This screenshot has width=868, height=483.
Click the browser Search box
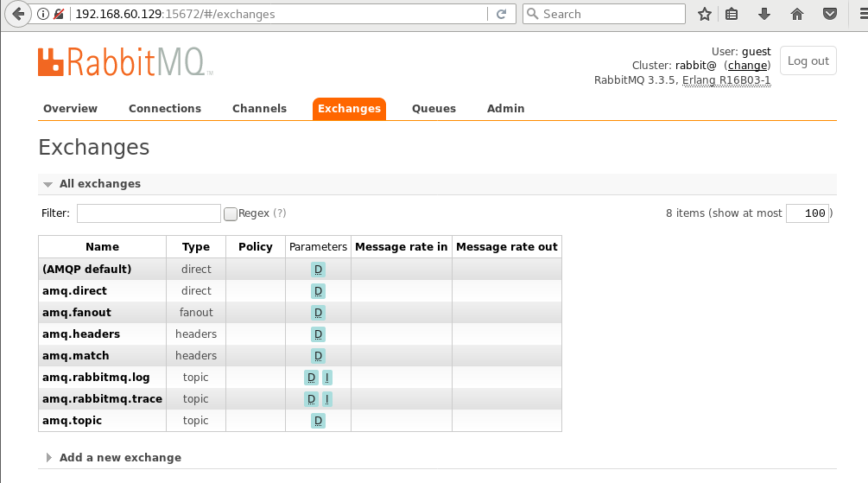pyautogui.click(x=604, y=14)
